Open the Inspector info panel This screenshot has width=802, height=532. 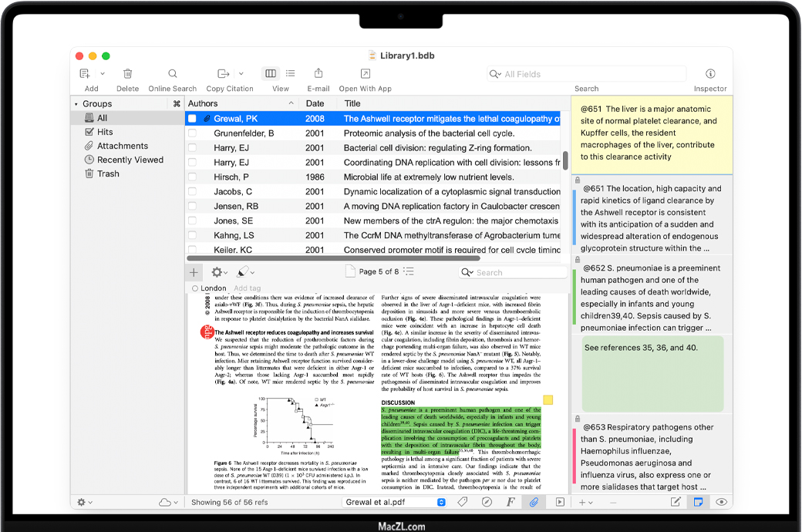click(710, 74)
